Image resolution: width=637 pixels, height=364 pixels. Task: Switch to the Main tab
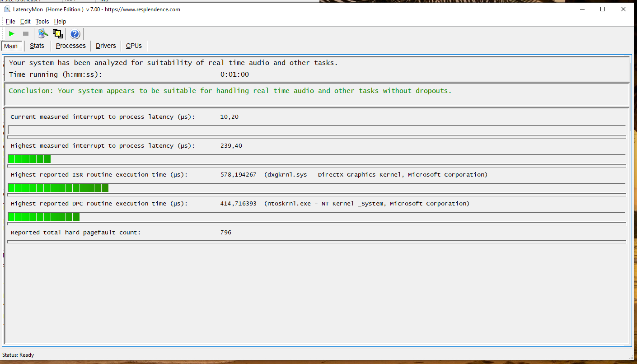pos(11,46)
